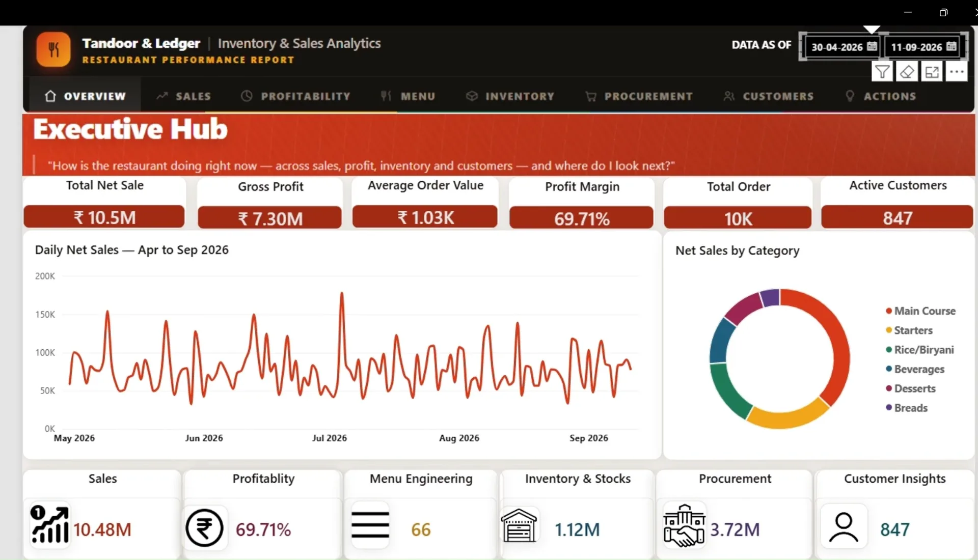Open the calendar picker for 11-09-2026
978x560 pixels.
(951, 46)
